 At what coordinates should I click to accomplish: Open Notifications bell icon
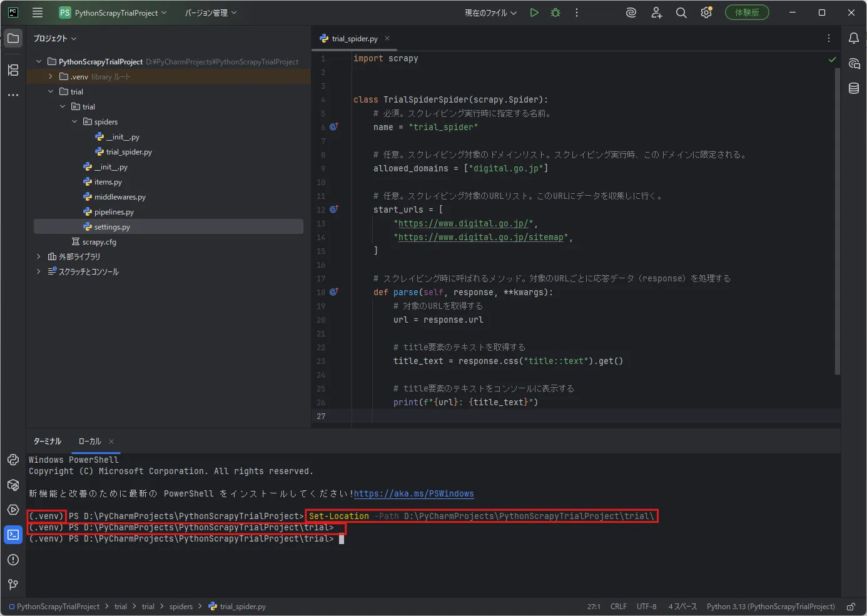854,38
